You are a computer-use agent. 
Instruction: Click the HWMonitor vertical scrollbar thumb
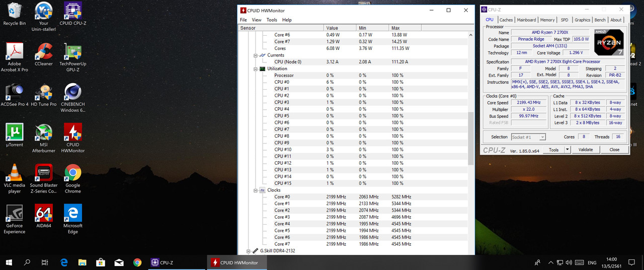471,139
